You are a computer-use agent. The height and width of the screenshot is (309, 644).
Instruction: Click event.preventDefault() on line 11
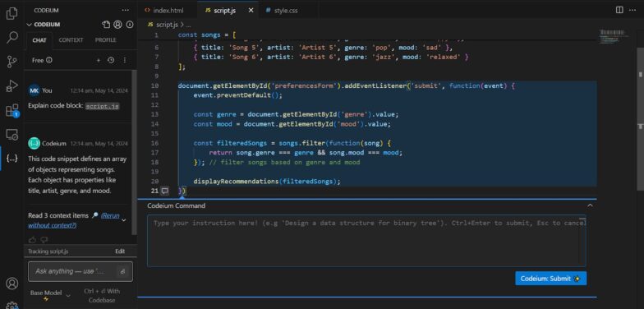[238, 95]
